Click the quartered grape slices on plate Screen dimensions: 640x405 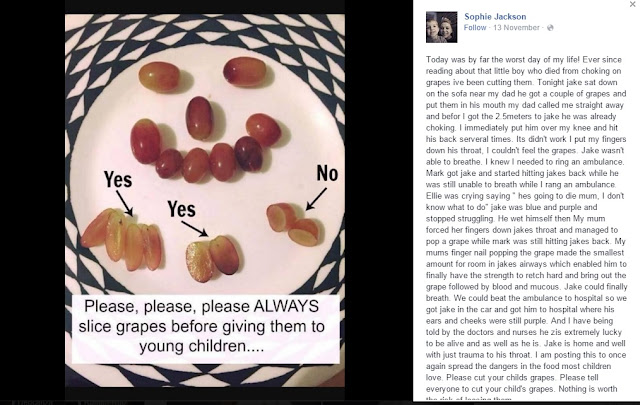[122, 239]
